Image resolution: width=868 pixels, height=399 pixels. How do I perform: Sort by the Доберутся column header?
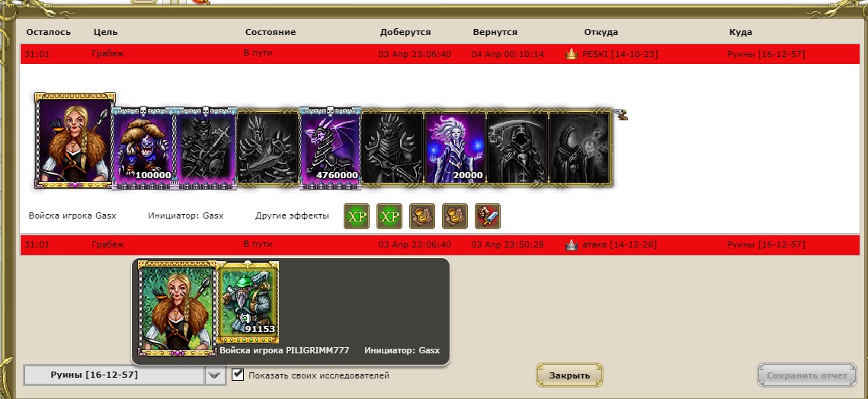pos(405,32)
